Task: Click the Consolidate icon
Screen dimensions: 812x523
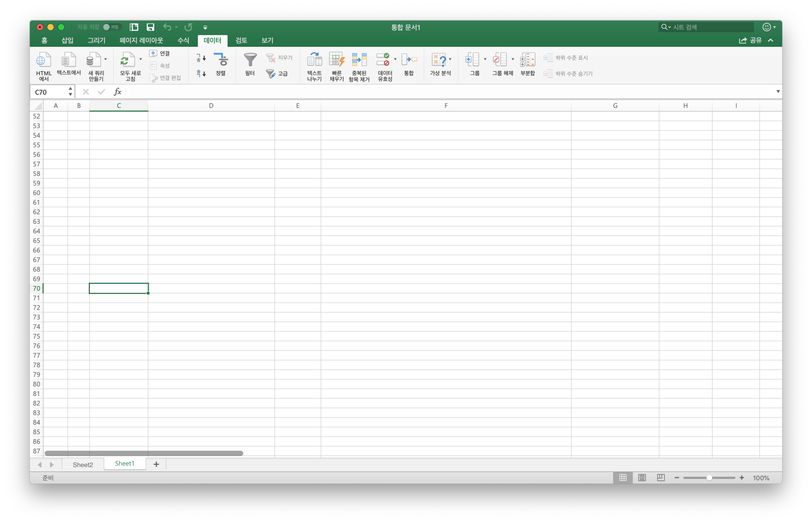Action: [409, 60]
